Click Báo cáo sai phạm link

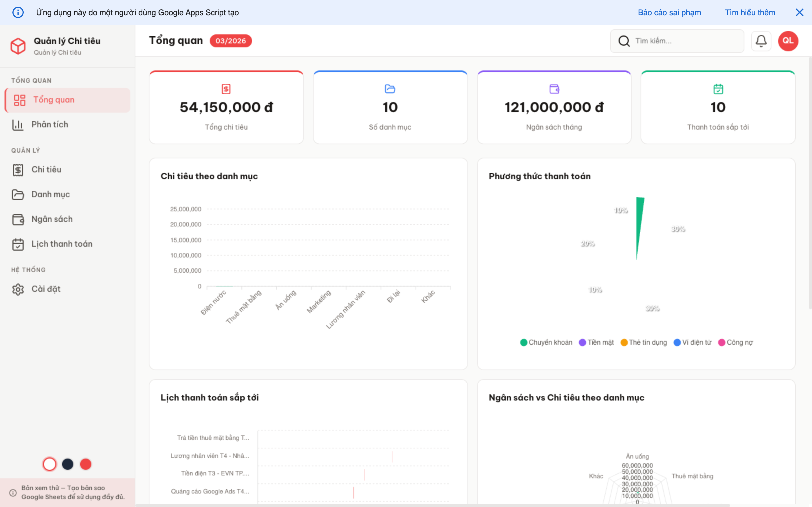[x=669, y=12]
